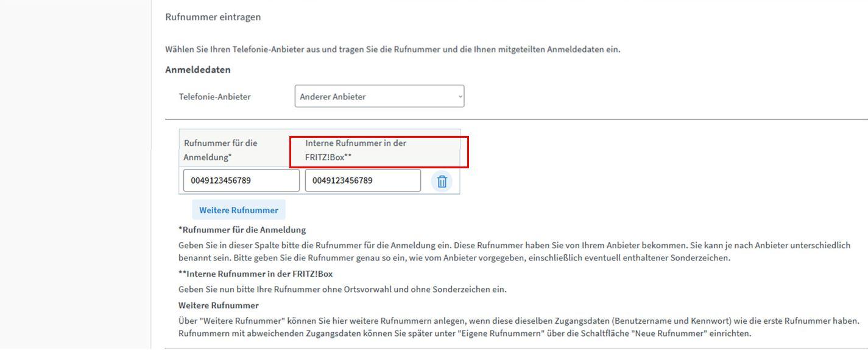Click the bold 'Weitere Rufnummer' help heading

tap(219, 305)
